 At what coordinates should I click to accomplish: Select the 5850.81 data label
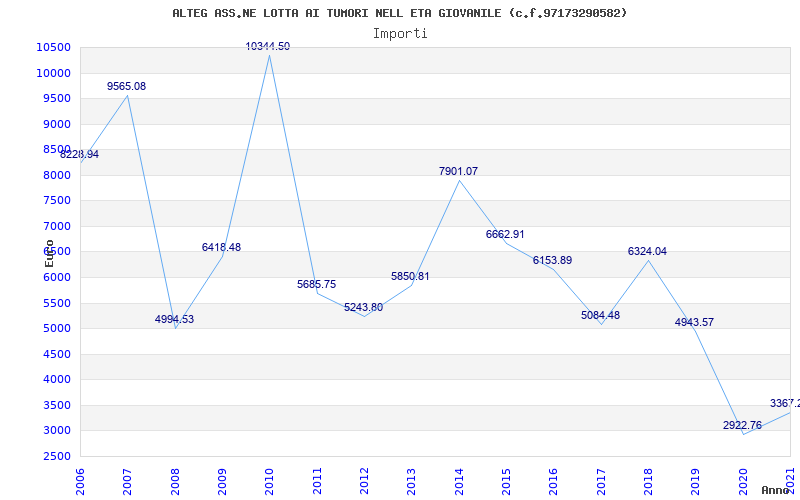coord(410,277)
